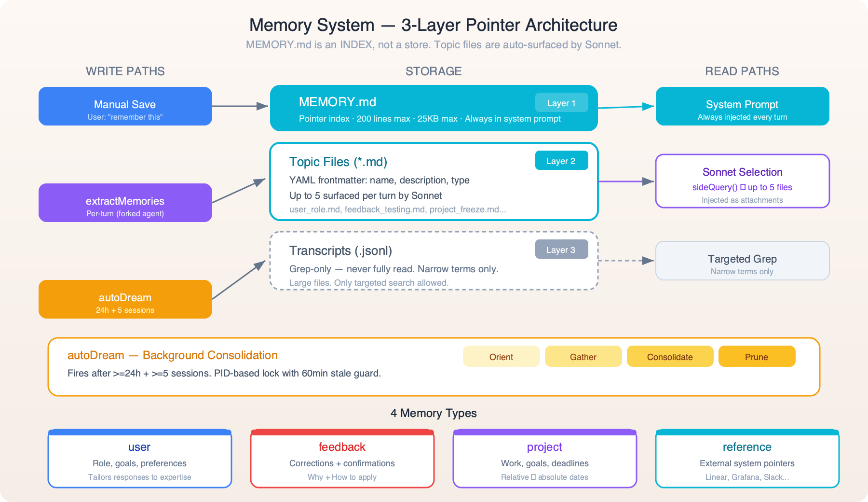Select the Consolidate yellow stage swatch

coord(670,357)
